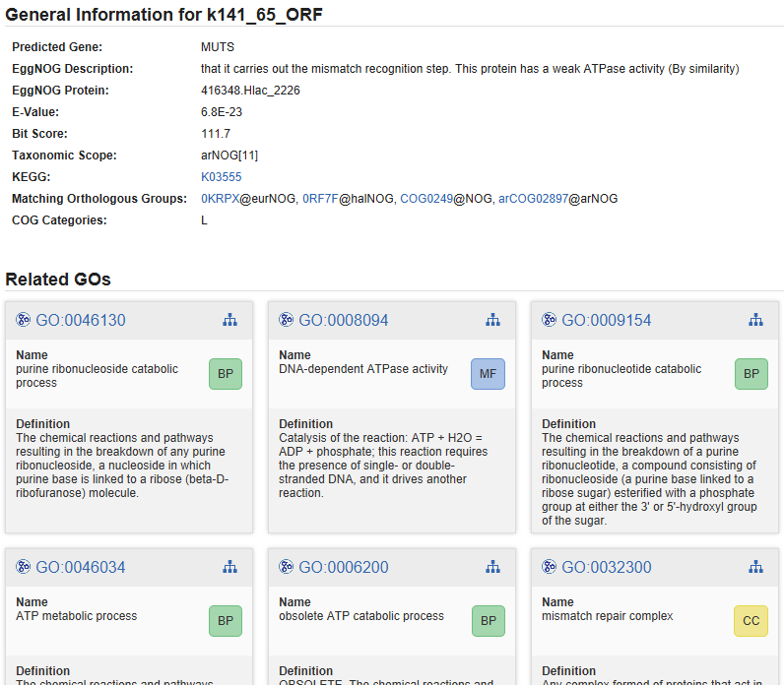The image size is (784, 686).
Task: Open the 0RF7F halNOG group link
Action: (x=320, y=199)
